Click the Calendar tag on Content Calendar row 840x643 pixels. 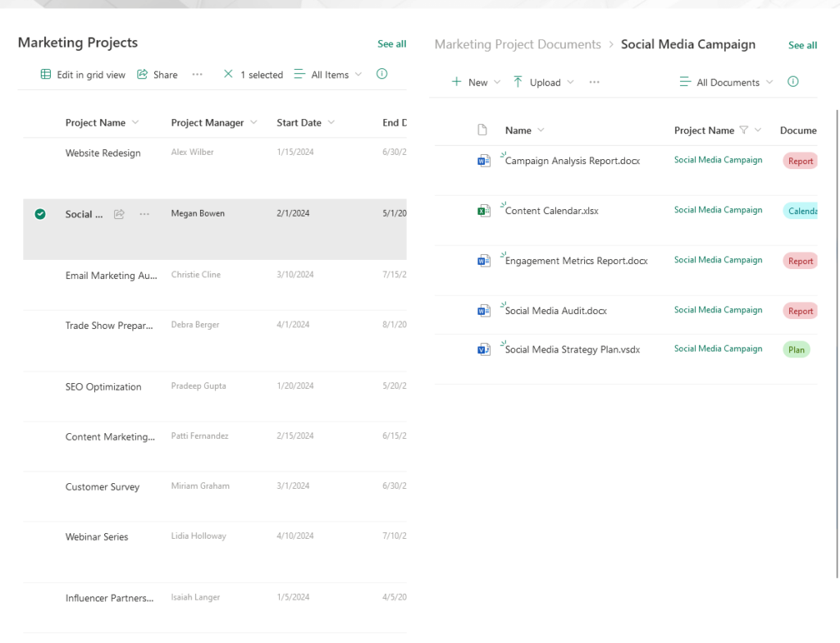point(801,211)
